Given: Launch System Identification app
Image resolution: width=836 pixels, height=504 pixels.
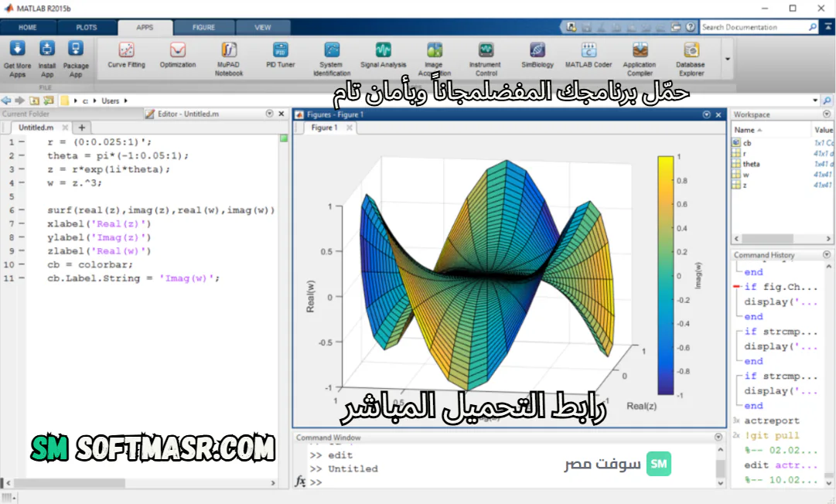Looking at the screenshot, I should pyautogui.click(x=332, y=60).
